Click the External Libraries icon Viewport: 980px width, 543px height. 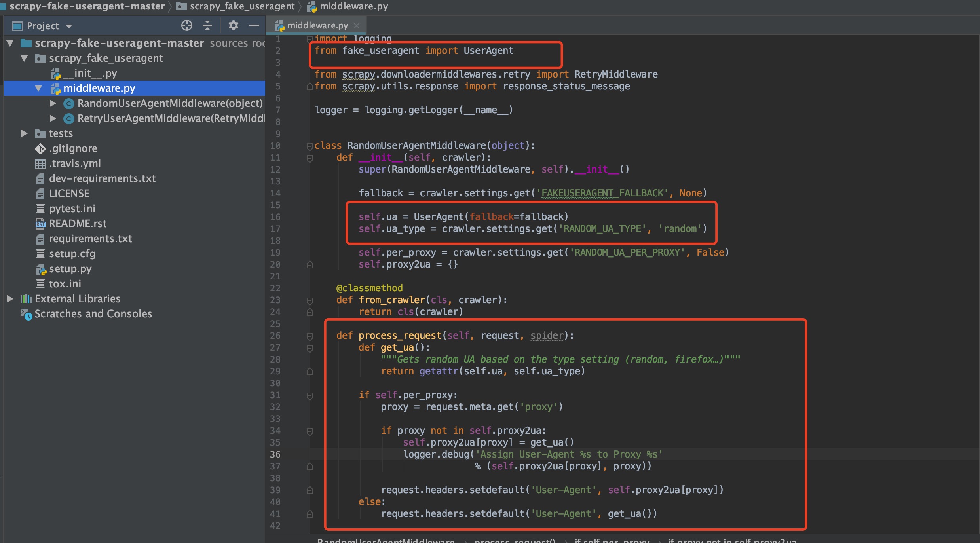tap(26, 299)
